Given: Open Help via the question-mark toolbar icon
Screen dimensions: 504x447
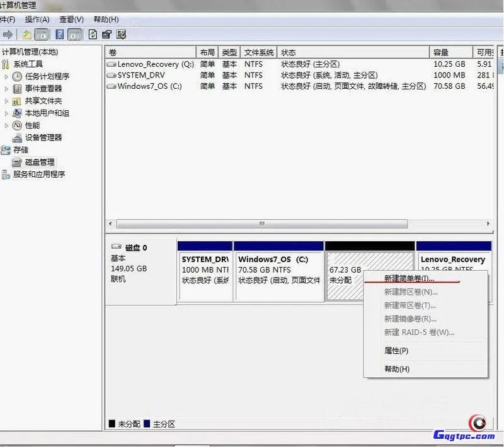Looking at the screenshot, I should click(60, 35).
